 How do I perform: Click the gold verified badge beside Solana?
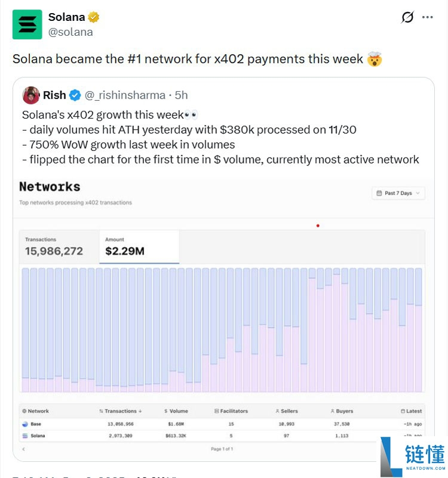tap(93, 17)
